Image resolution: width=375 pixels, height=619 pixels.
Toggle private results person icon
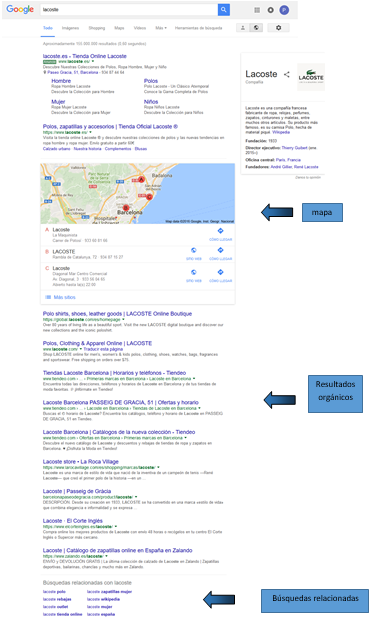243,28
